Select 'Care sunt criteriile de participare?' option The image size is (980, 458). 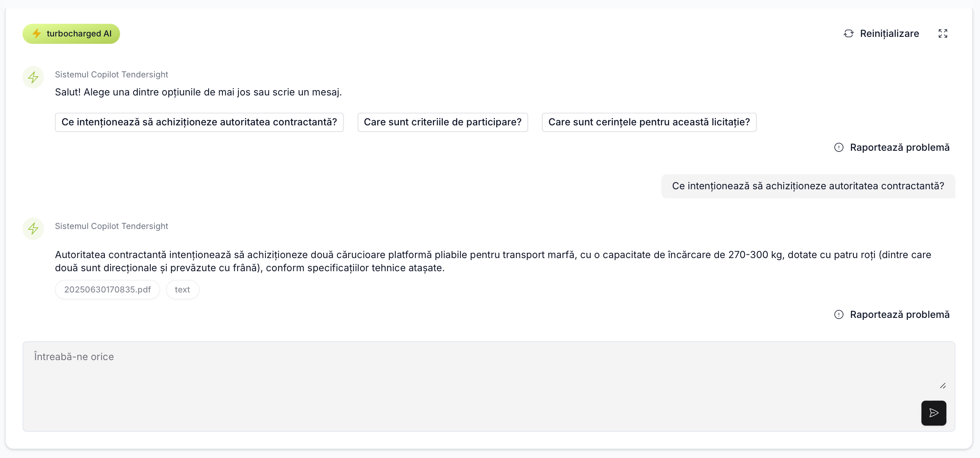point(442,122)
